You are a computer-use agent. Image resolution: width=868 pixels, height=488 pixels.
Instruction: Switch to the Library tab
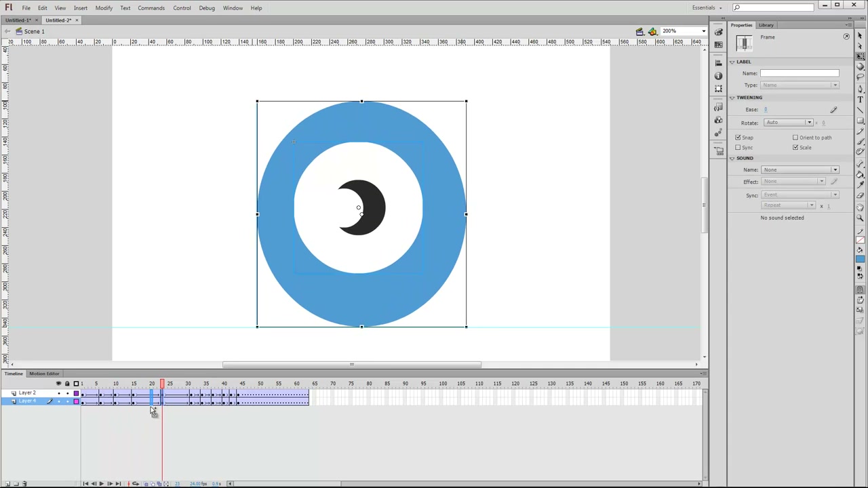766,25
